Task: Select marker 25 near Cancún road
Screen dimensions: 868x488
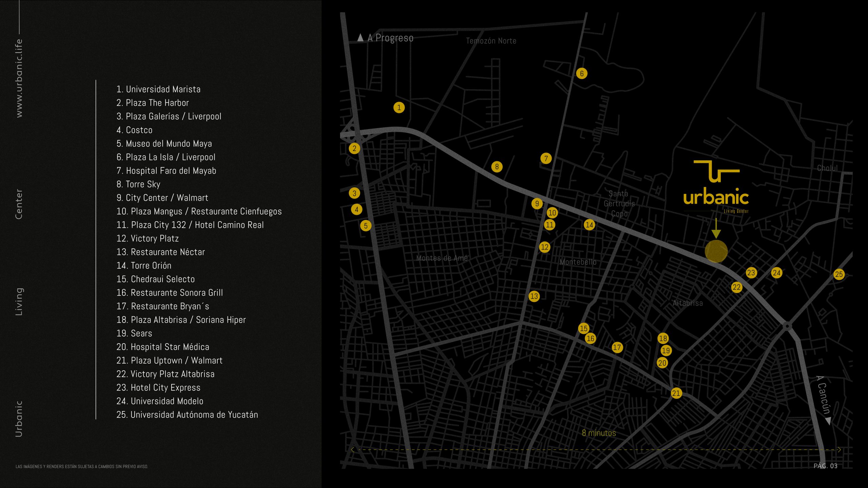Action: coord(839,274)
